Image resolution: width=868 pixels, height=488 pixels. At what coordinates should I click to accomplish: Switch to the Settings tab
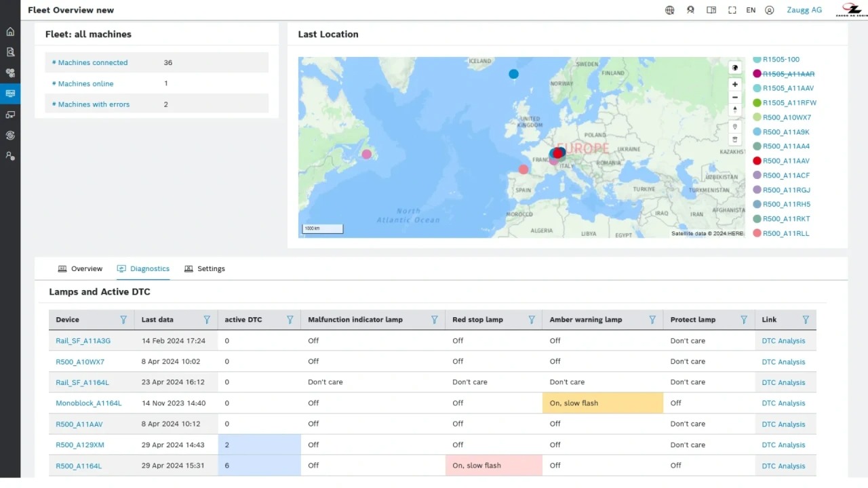[205, 269]
